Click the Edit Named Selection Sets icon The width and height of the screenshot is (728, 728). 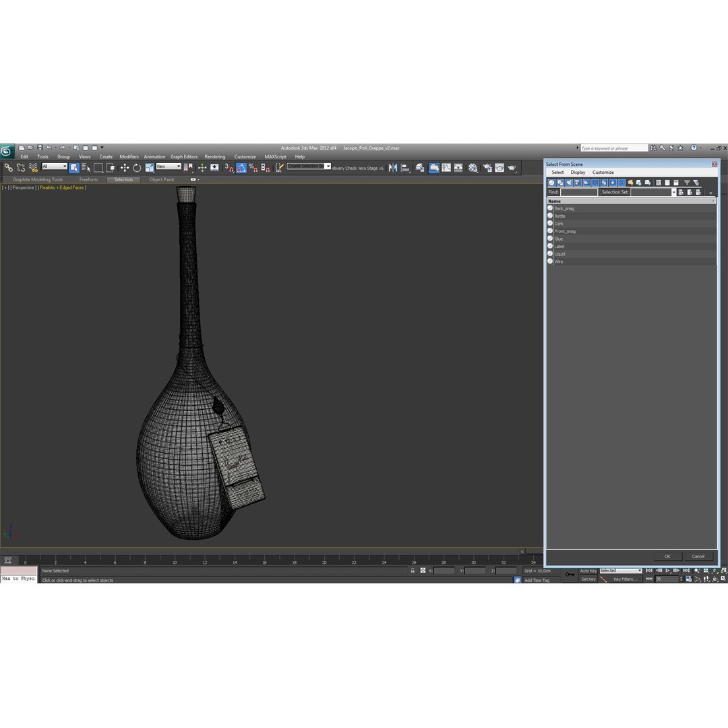279,168
